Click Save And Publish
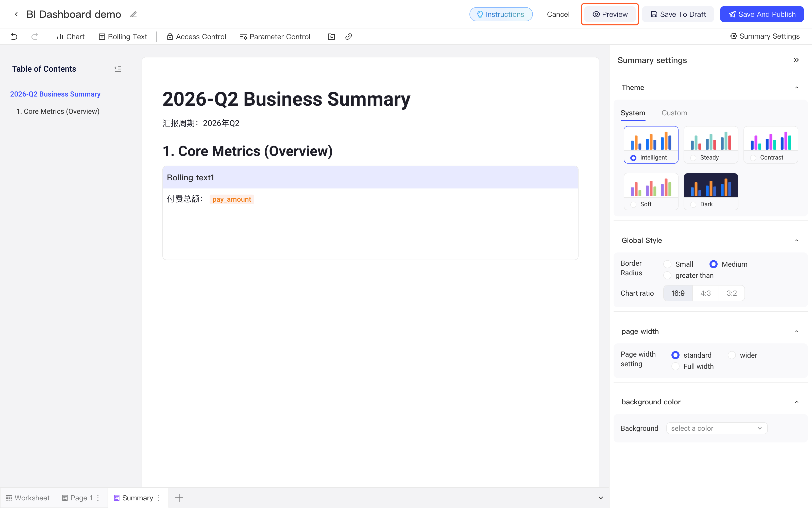812x508 pixels. coord(762,14)
